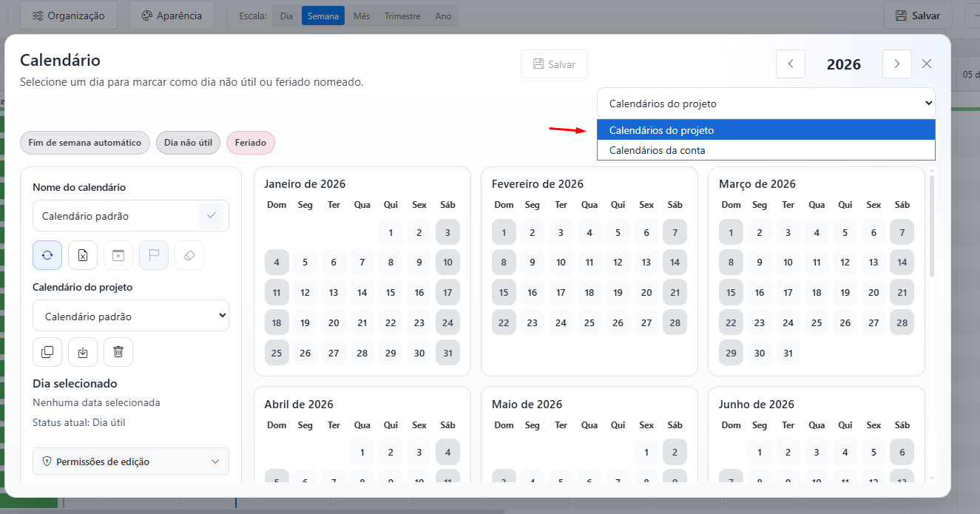
Task: Click the duplicate calendar copy icon
Action: 47,352
